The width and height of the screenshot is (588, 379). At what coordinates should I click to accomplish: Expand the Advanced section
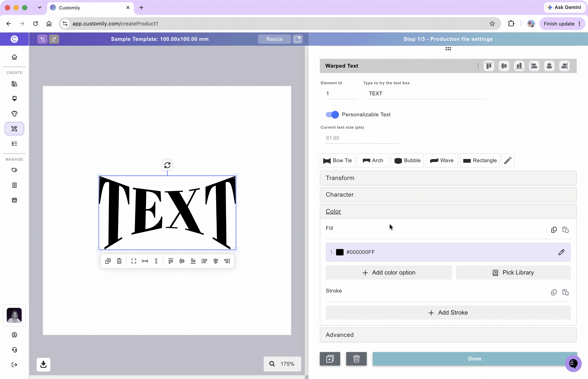click(x=448, y=335)
